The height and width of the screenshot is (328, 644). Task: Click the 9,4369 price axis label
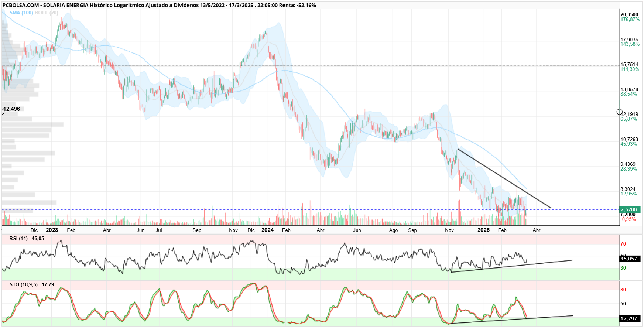(628, 164)
